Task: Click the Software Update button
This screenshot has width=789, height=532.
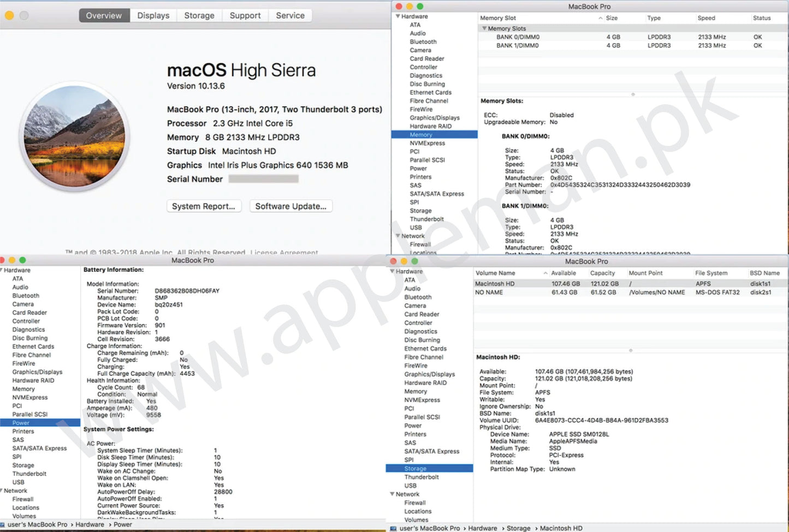Action: 291,206
